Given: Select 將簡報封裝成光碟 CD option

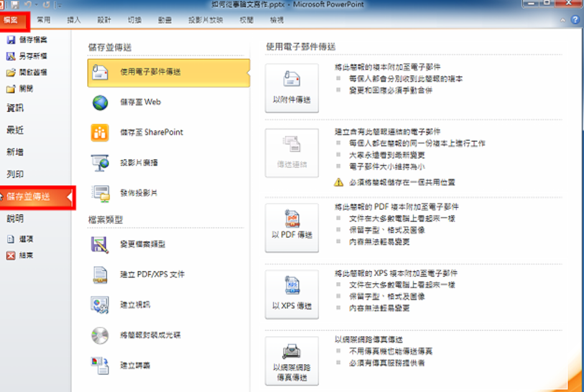Looking at the screenshot, I should (x=169, y=335).
